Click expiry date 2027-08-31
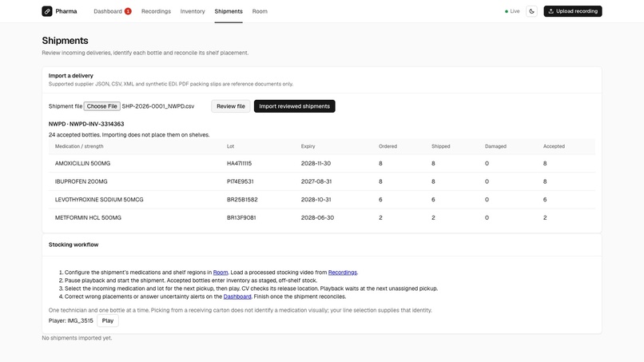This screenshot has width=644, height=362. tap(316, 181)
